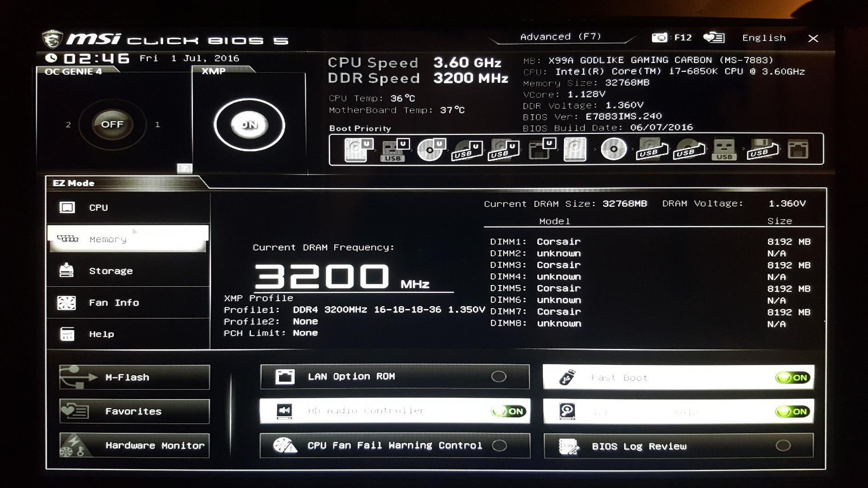This screenshot has height=488, width=868.
Task: Select the legacy hard disk boot icon
Action: pyautogui.click(x=575, y=149)
